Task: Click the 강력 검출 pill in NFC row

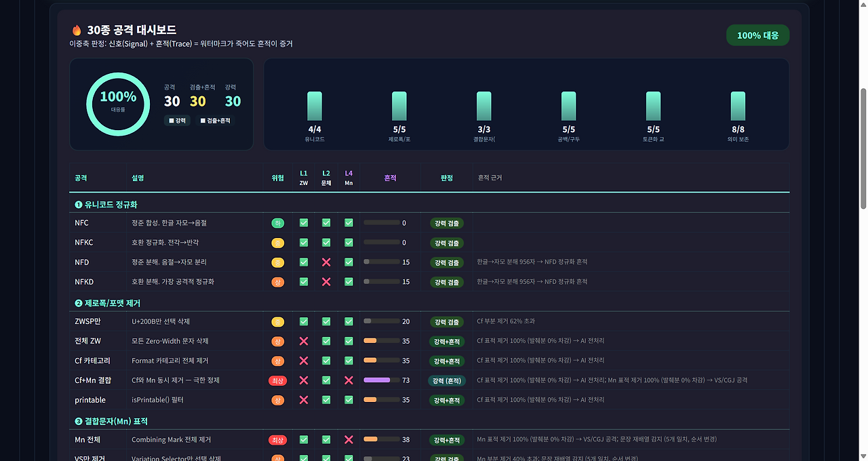Action: pyautogui.click(x=447, y=223)
